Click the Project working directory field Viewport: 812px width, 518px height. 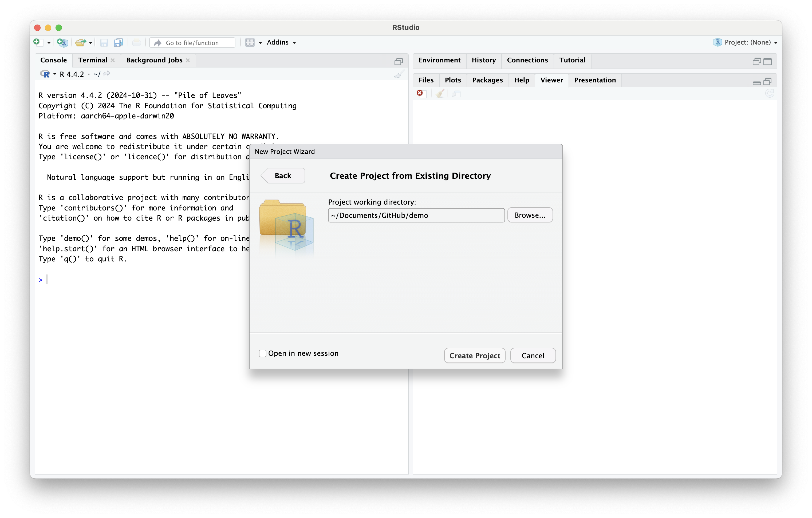point(416,215)
